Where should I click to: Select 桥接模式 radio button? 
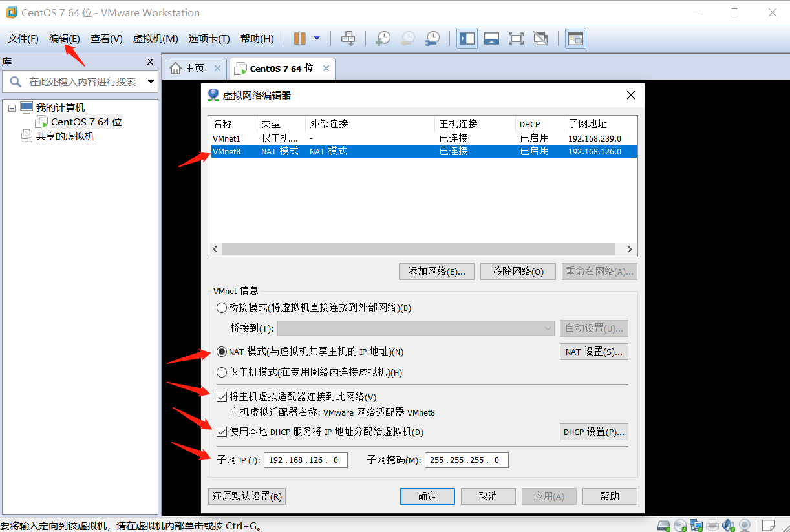click(x=222, y=308)
